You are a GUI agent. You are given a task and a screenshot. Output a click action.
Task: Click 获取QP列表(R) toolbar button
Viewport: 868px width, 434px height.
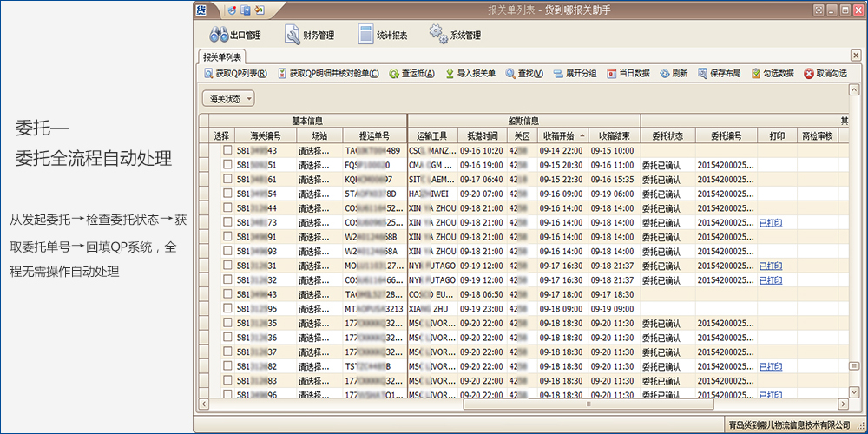coord(236,73)
